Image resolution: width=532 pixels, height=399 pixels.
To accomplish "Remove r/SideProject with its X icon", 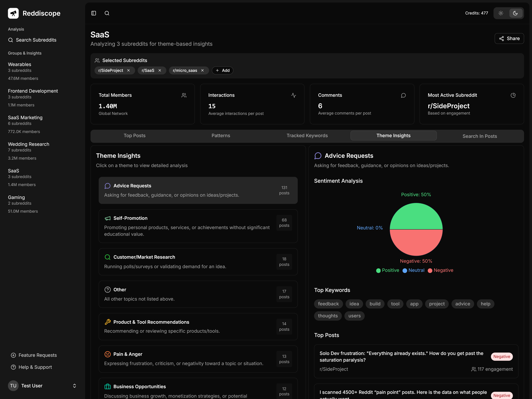I will click(x=129, y=70).
